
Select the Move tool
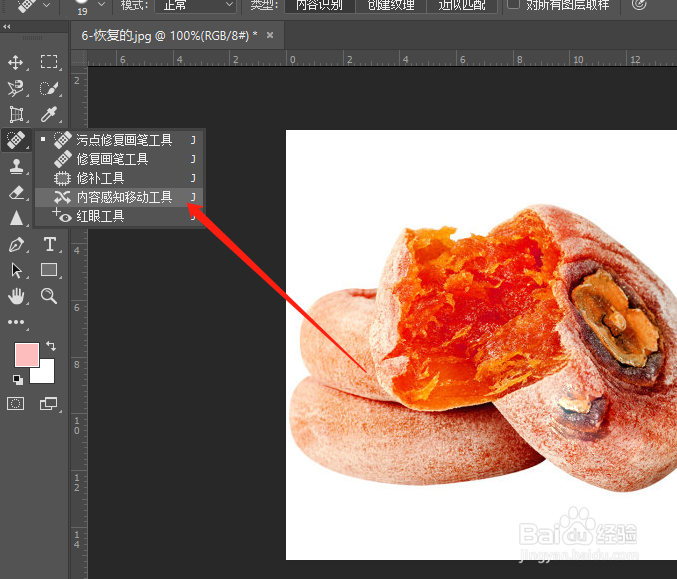(16, 63)
